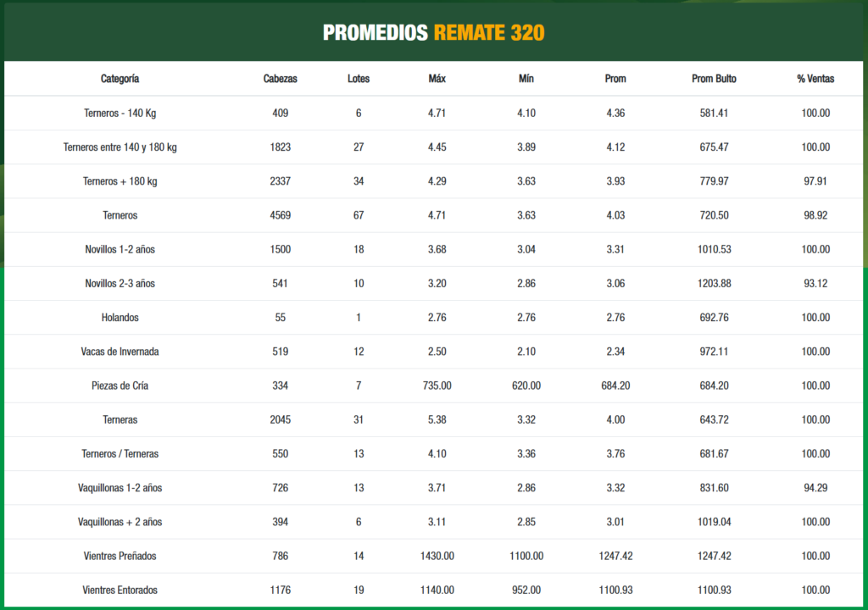Click the Piezas de Cría category label
868x610 pixels.
[x=120, y=385]
